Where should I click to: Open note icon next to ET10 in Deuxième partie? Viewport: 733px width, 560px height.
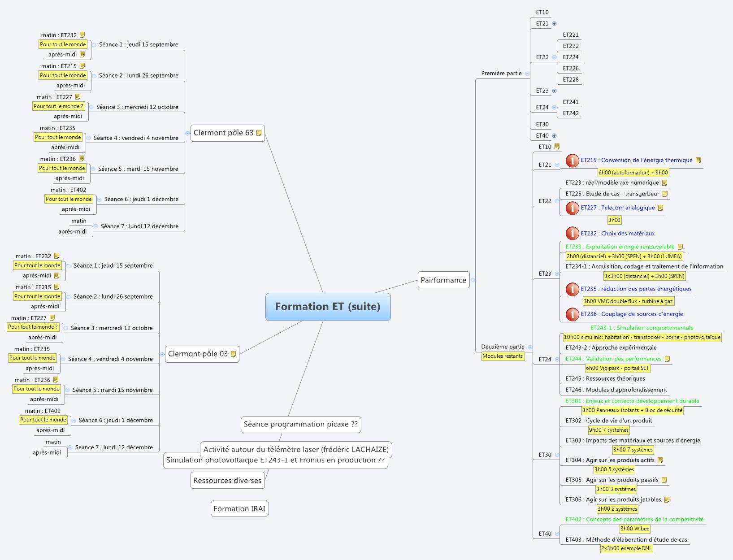point(557,147)
